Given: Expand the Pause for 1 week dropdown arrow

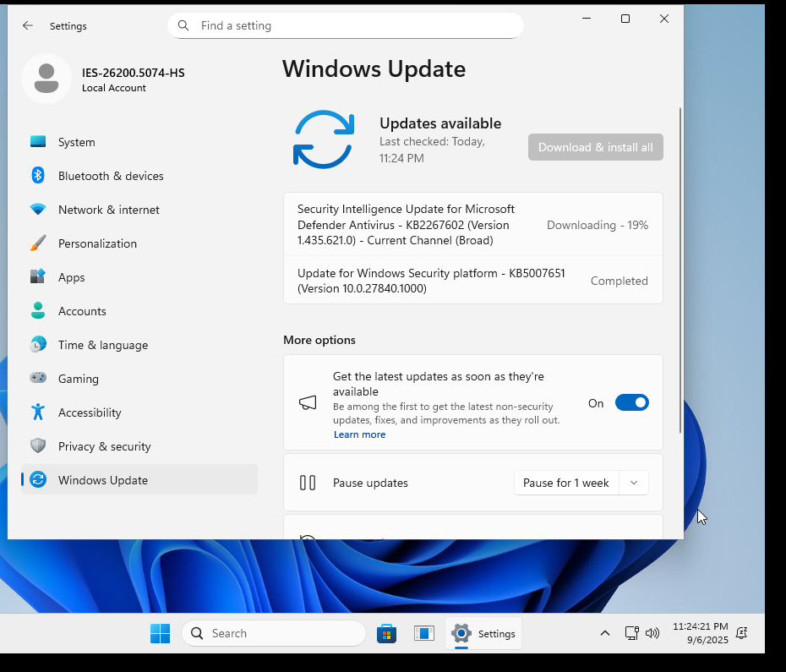Looking at the screenshot, I should coord(634,483).
